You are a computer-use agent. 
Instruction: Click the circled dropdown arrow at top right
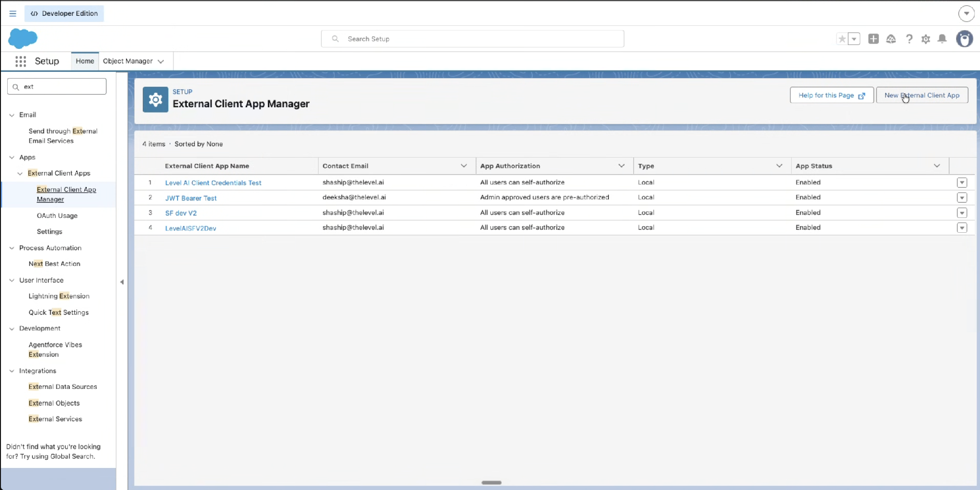[966, 13]
